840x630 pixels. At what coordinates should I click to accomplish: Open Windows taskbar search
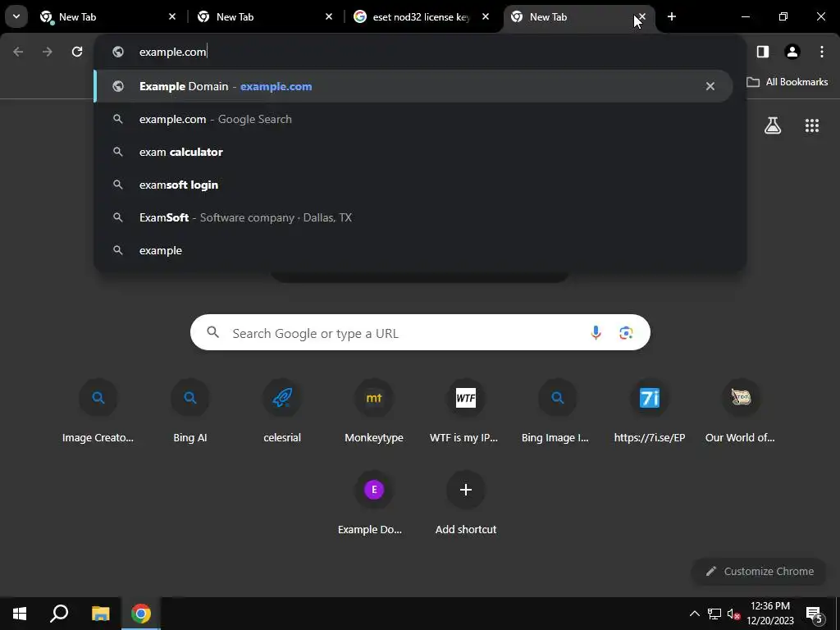coord(59,614)
